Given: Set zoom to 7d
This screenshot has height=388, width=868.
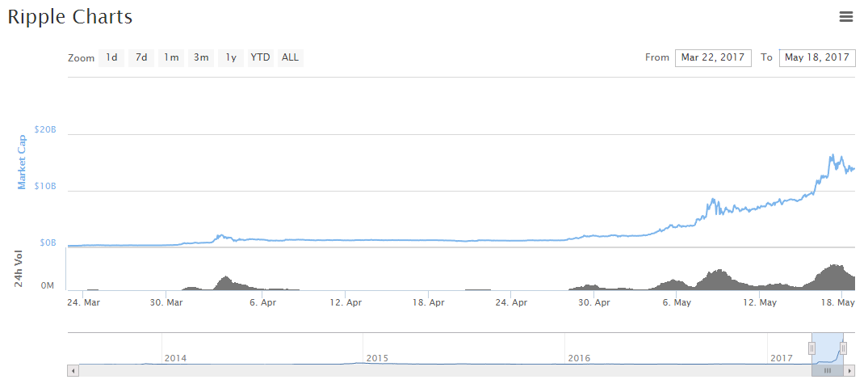Looking at the screenshot, I should (141, 57).
